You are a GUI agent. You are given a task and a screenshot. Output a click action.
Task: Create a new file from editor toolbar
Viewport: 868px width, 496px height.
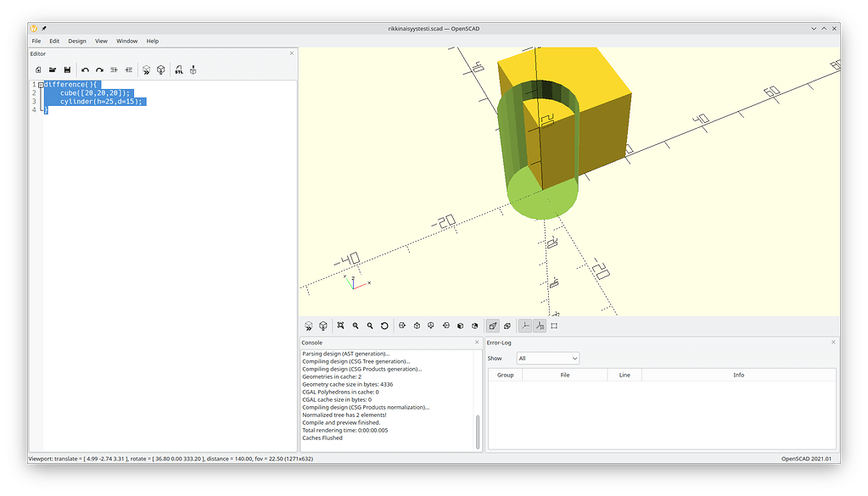coord(38,70)
